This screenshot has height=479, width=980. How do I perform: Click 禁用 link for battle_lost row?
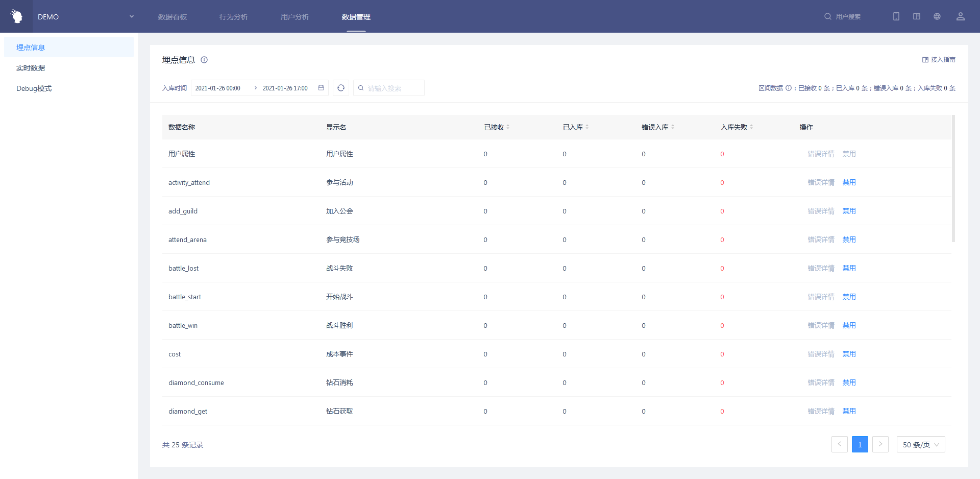(849, 268)
